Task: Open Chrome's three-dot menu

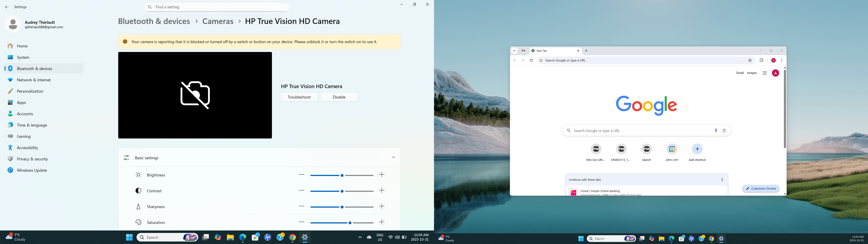Action: tap(782, 60)
